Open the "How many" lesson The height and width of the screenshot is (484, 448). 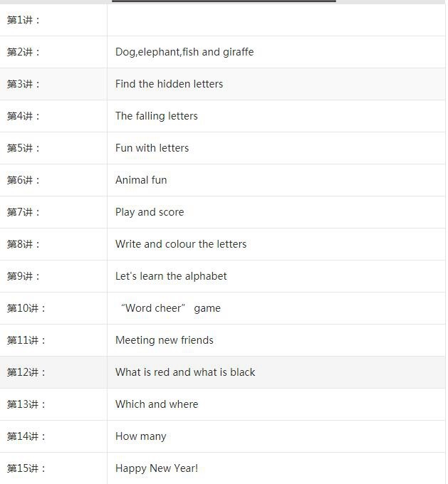tap(140, 436)
